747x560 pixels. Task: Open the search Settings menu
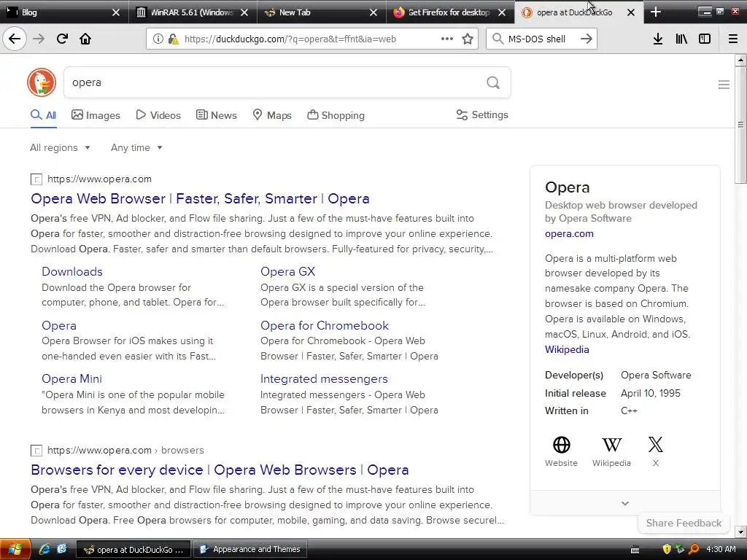[482, 114]
